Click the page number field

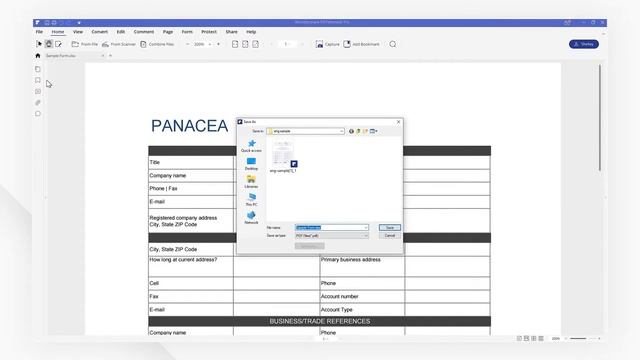[286, 44]
